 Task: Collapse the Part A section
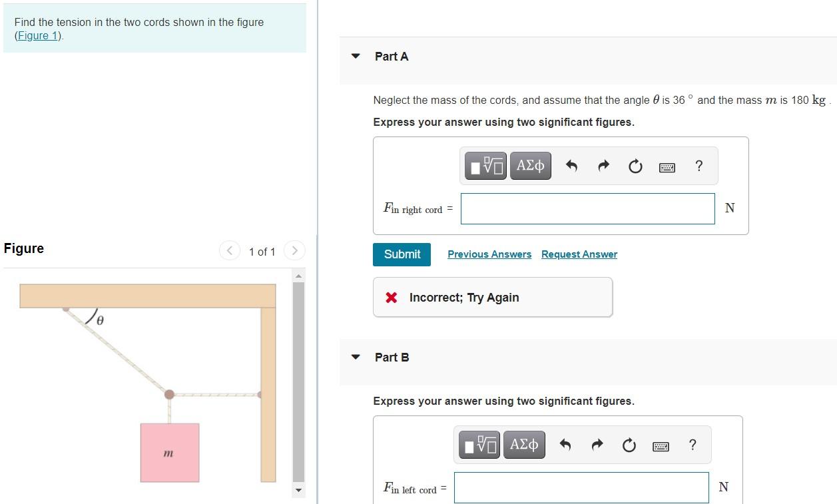pos(356,57)
